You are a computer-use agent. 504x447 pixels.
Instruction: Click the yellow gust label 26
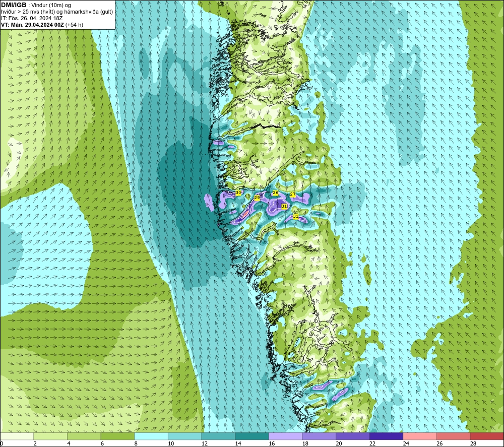pos(276,193)
